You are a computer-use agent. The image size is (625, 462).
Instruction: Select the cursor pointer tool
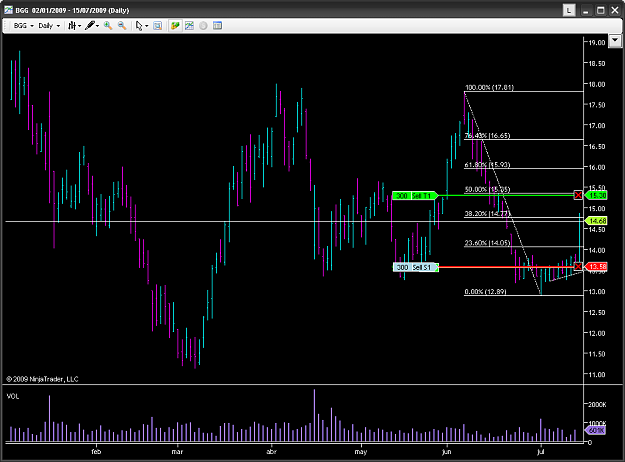pos(139,26)
